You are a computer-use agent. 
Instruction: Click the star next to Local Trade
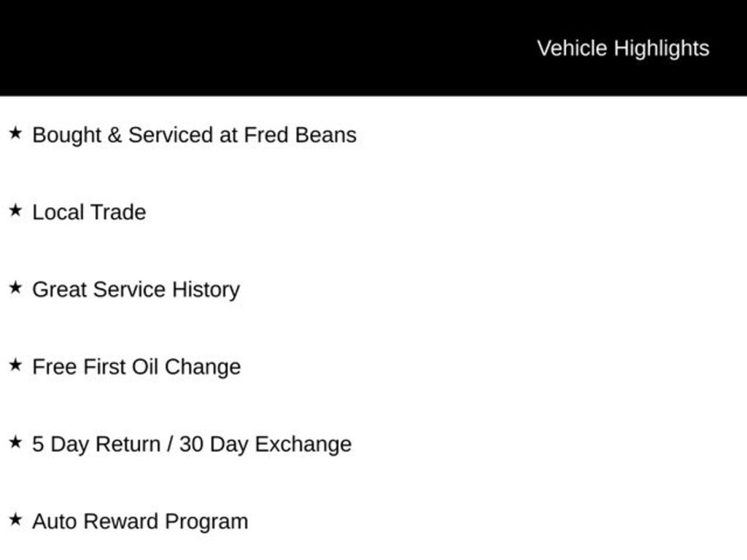coord(15,211)
